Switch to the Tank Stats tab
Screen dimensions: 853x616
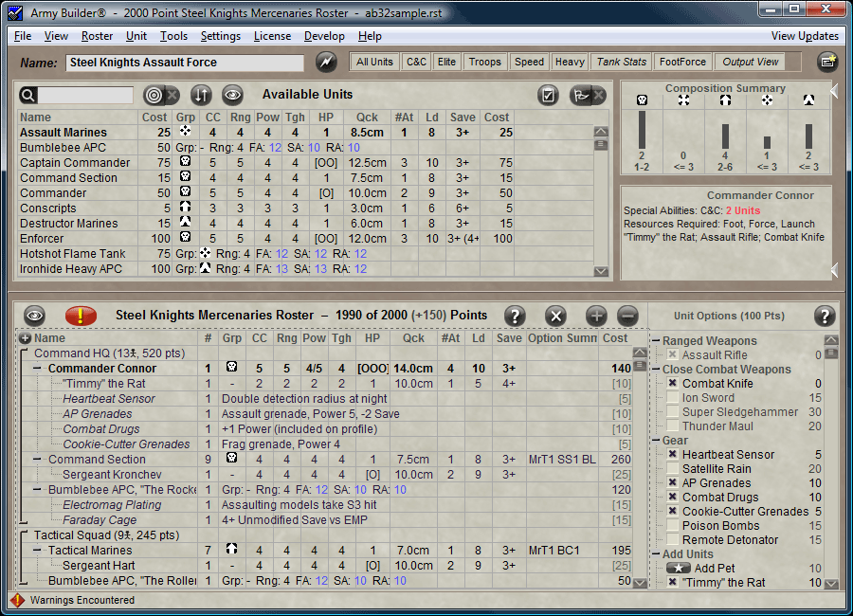[x=621, y=62]
